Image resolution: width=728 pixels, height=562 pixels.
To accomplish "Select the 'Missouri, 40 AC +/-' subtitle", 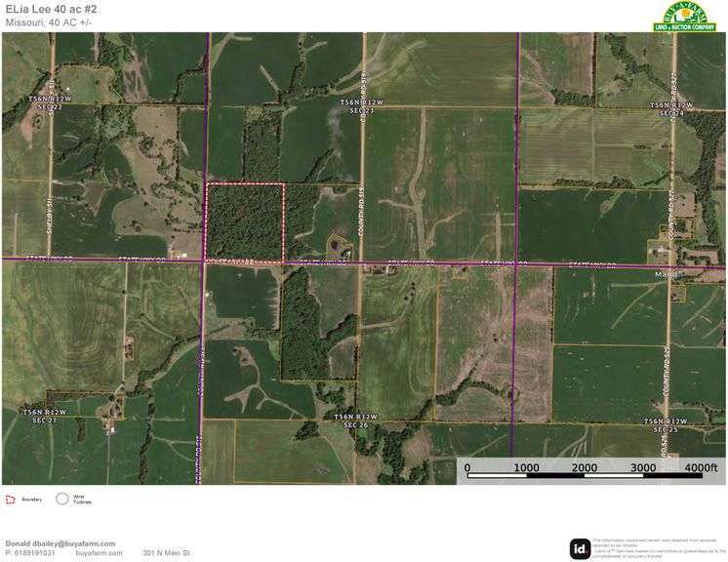I will 49,22.
